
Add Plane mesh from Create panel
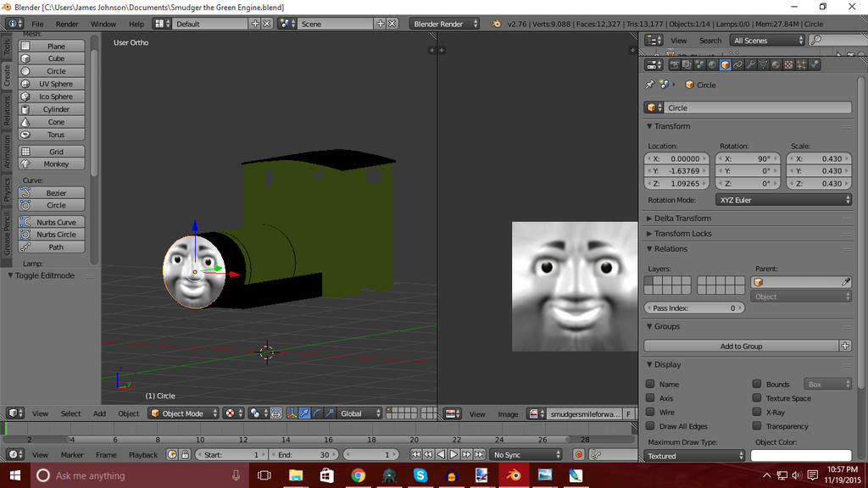pyautogui.click(x=52, y=46)
